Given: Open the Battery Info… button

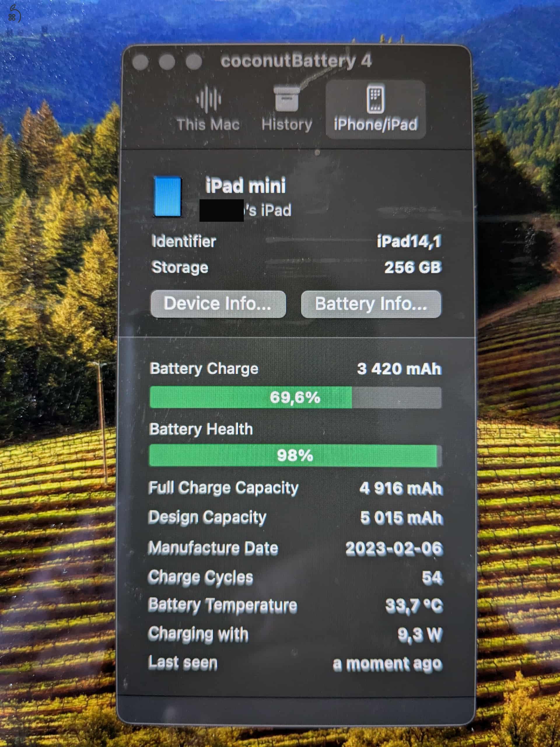Looking at the screenshot, I should 371,304.
